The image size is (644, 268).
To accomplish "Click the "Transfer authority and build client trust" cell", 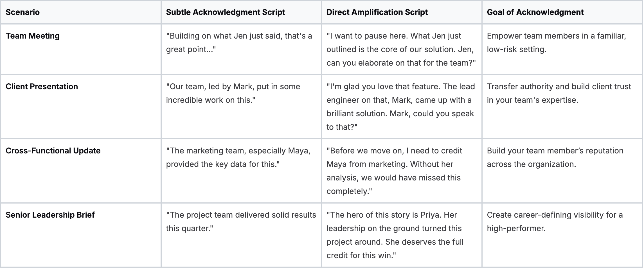I will click(559, 93).
